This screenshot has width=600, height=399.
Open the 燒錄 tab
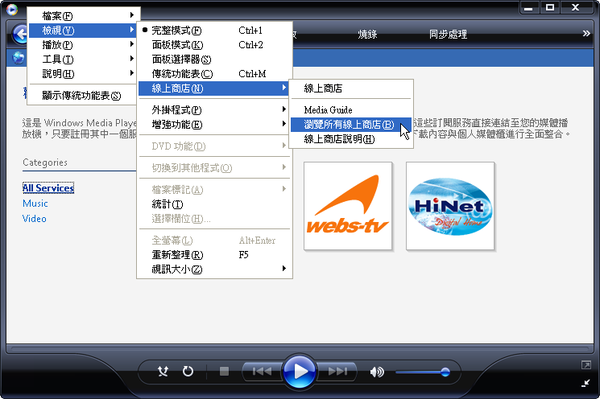click(367, 34)
